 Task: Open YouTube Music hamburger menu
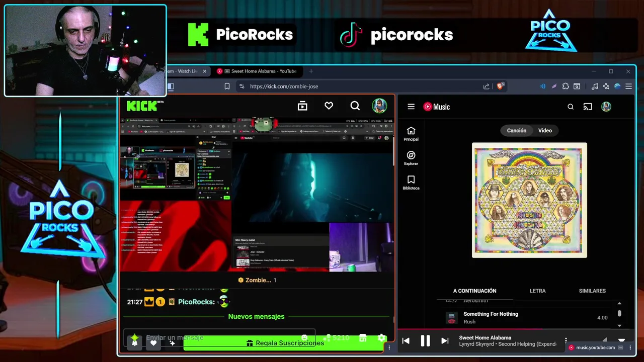411,107
